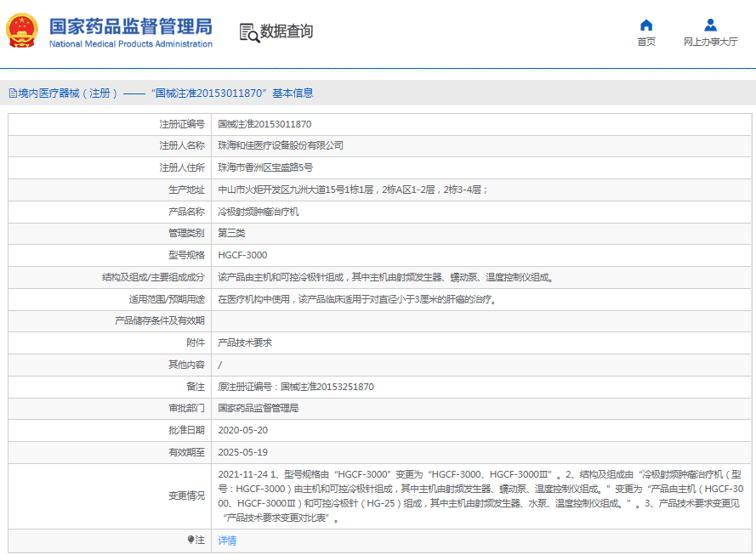Click the user icon above 网上办事大厅
This screenshot has width=756, height=555.
click(710, 25)
